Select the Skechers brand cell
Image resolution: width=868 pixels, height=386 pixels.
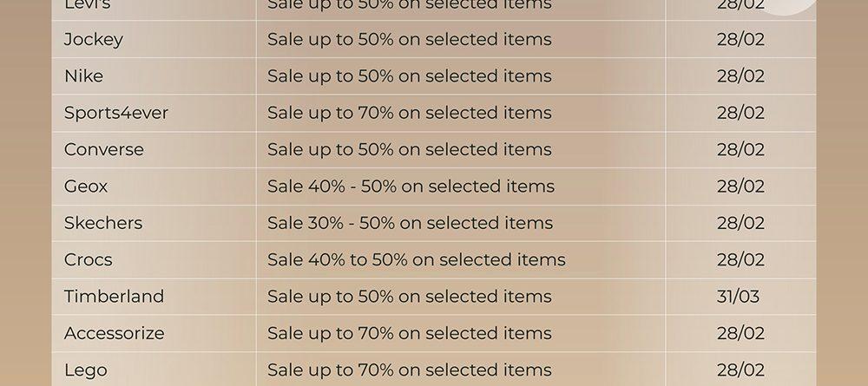[x=154, y=224]
